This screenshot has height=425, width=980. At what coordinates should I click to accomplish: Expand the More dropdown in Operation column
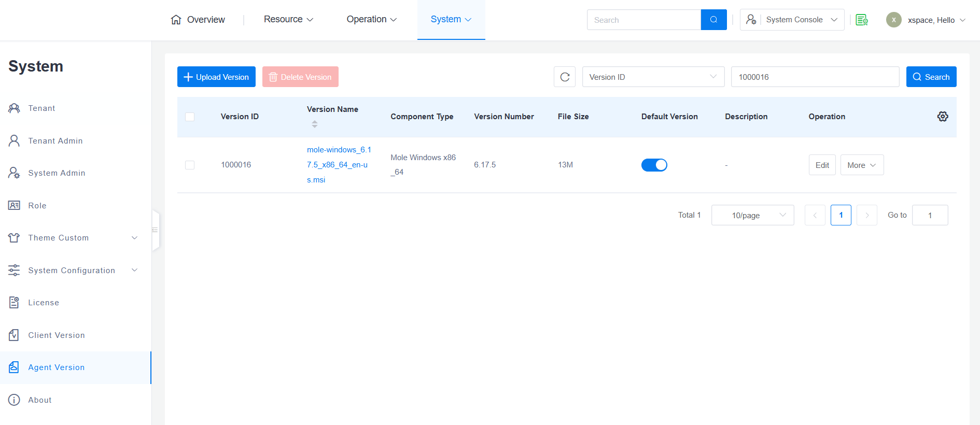tap(862, 165)
